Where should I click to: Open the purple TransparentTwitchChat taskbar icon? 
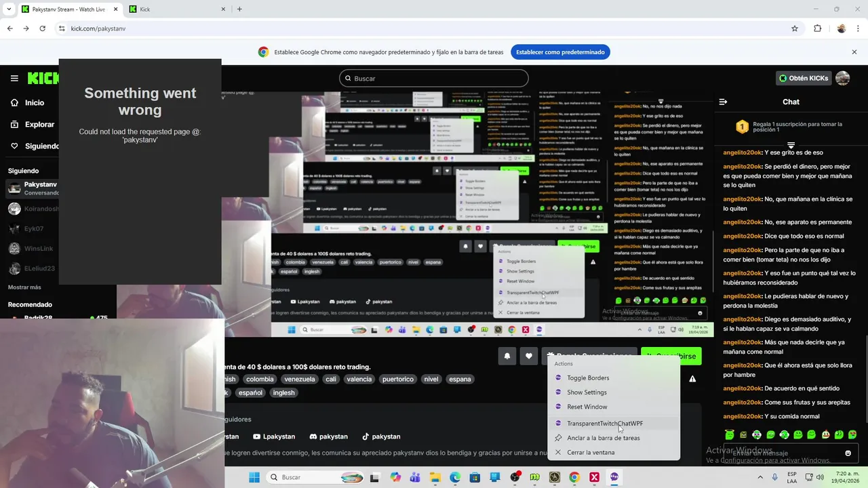click(x=614, y=477)
